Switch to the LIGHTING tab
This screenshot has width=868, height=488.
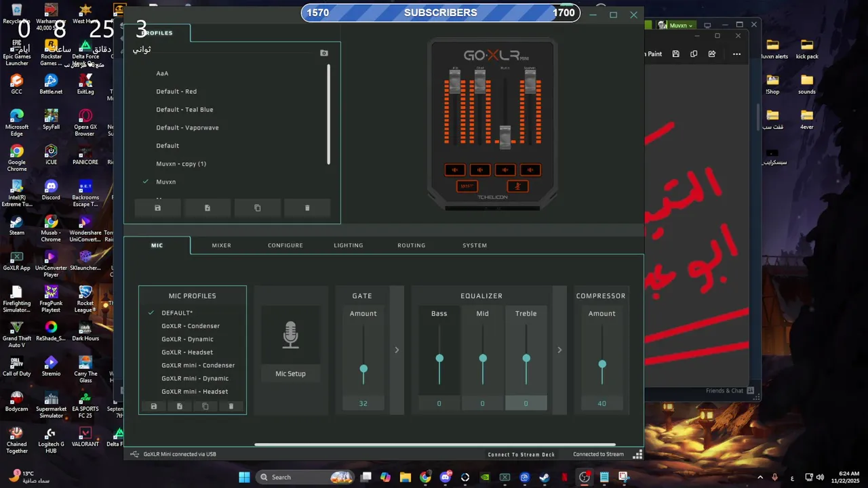point(349,245)
